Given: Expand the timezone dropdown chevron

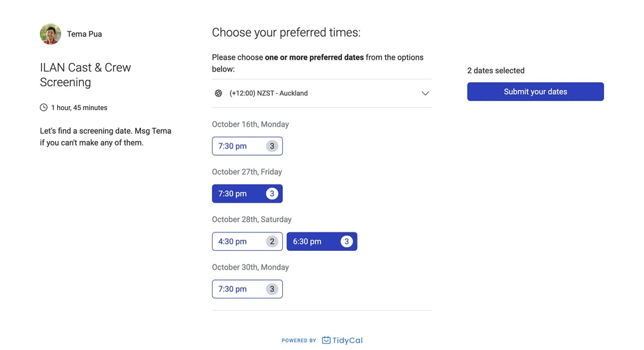Looking at the screenshot, I should click(x=425, y=93).
